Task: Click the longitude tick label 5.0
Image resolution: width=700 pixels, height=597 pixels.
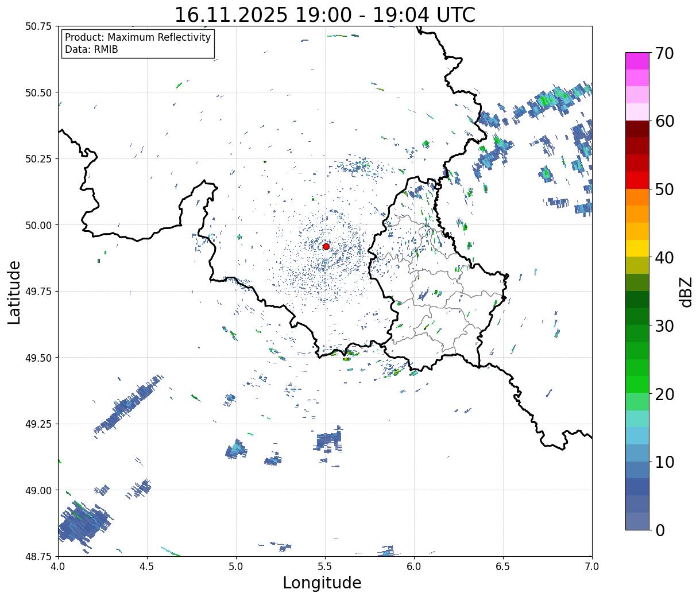Action: pos(236,567)
